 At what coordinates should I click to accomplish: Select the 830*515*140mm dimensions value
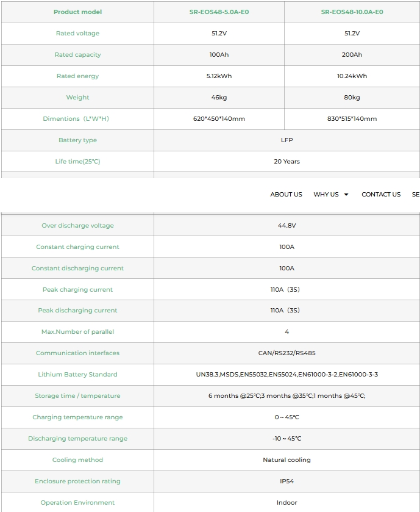[352, 119]
